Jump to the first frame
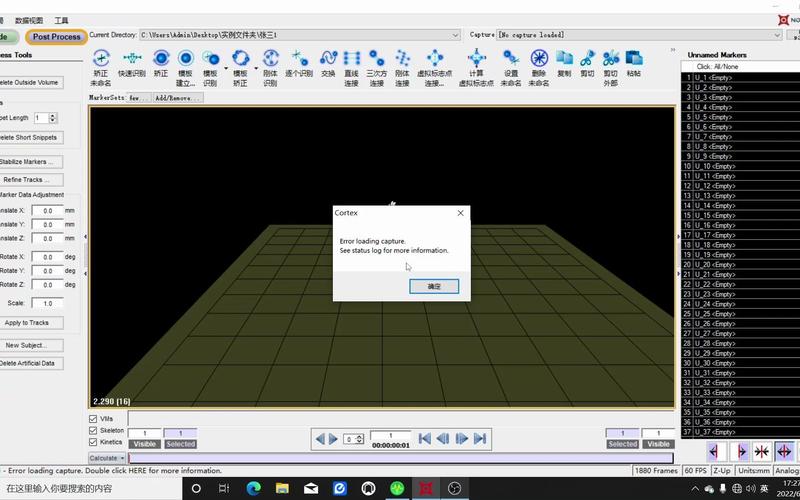The width and height of the screenshot is (800, 500). (x=424, y=439)
